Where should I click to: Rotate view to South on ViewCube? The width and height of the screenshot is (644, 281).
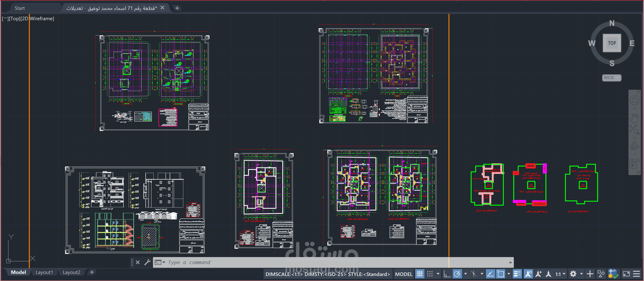612,63
